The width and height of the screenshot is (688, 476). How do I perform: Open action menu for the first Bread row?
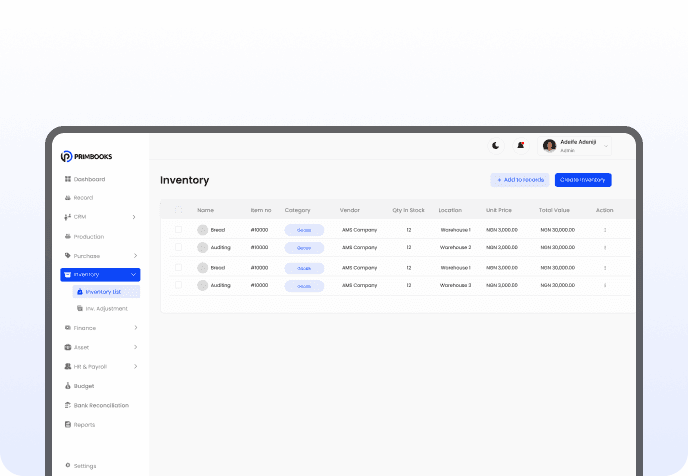pyautogui.click(x=605, y=230)
